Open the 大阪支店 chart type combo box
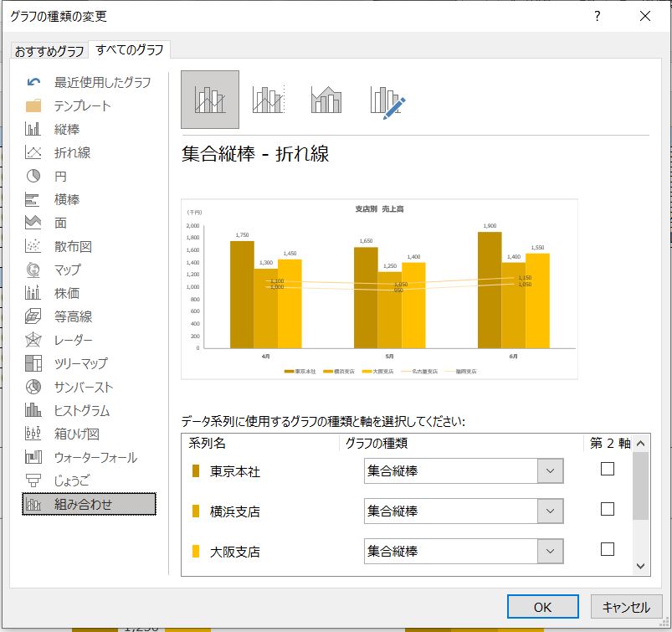 (550, 552)
